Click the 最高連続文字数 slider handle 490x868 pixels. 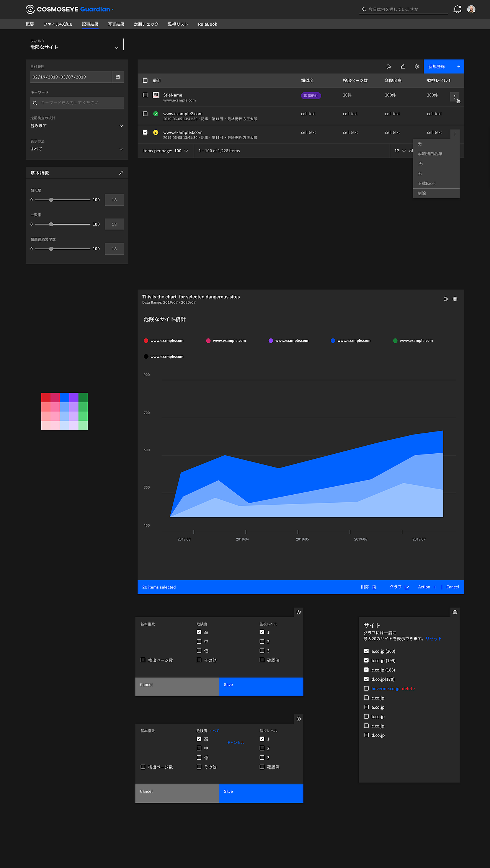51,249
